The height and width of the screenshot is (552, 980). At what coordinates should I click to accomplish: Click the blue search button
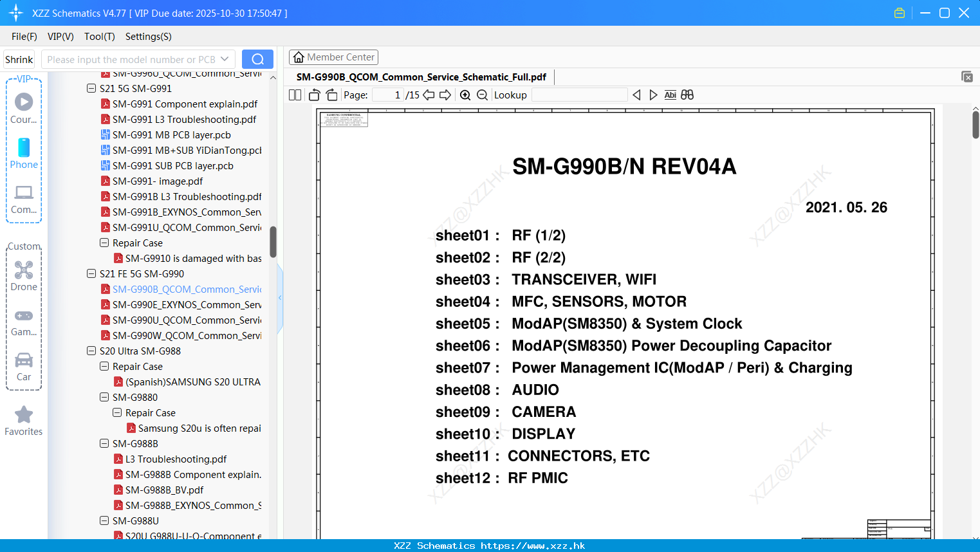(x=257, y=59)
